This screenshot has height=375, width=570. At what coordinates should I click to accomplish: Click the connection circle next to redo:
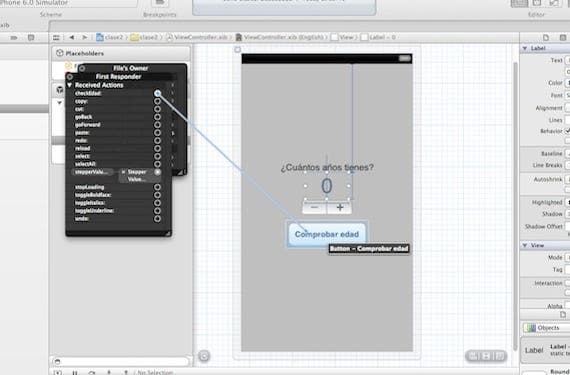click(157, 141)
